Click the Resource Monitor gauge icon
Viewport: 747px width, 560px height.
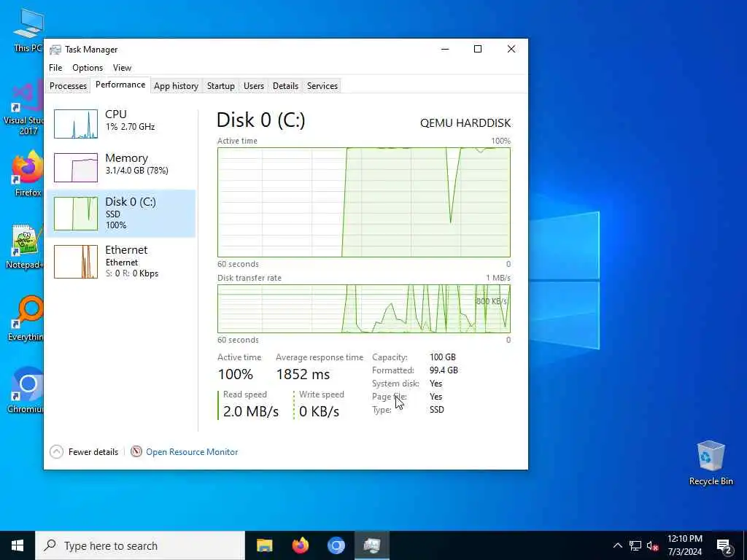coord(136,451)
